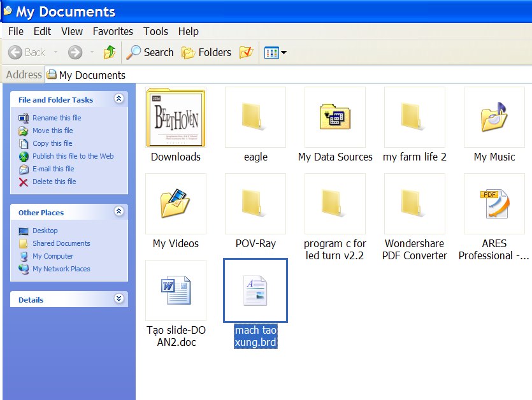Select the My Music folder
The height and width of the screenshot is (400, 532).
click(x=494, y=117)
